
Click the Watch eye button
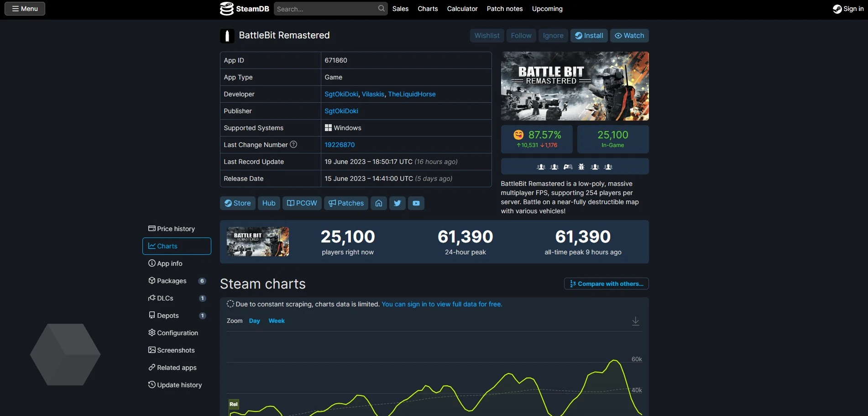[629, 36]
